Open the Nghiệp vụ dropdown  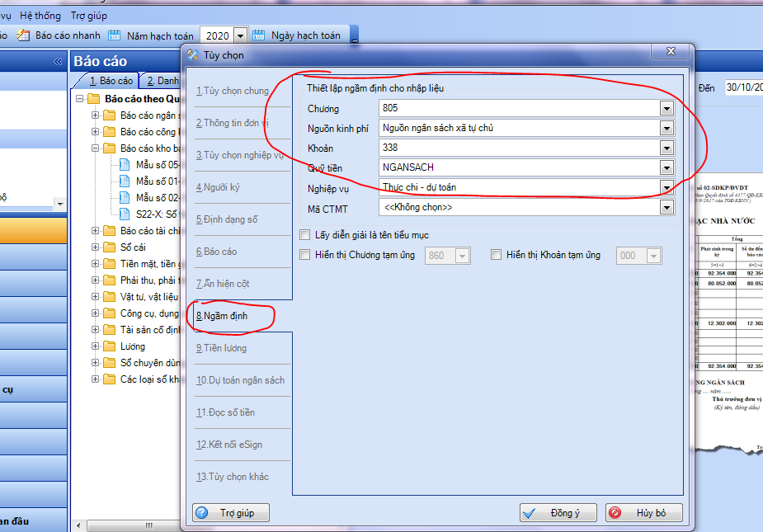point(666,187)
